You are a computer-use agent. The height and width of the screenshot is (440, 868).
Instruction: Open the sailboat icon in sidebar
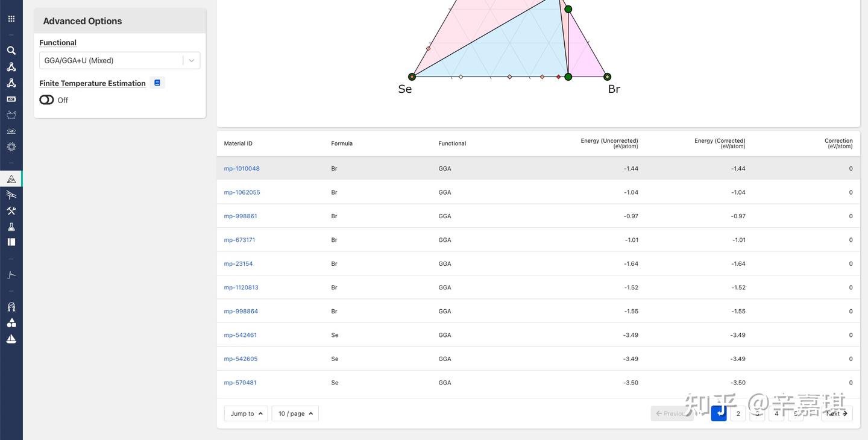tap(11, 339)
